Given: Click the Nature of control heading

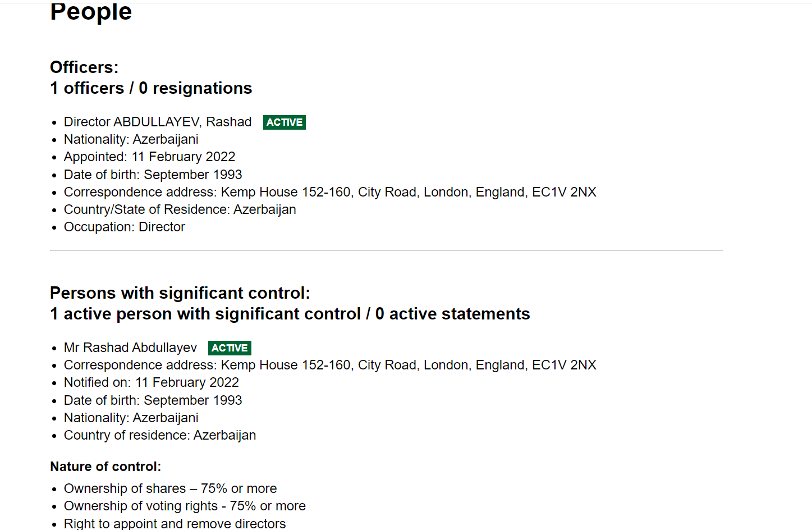Looking at the screenshot, I should [105, 467].
